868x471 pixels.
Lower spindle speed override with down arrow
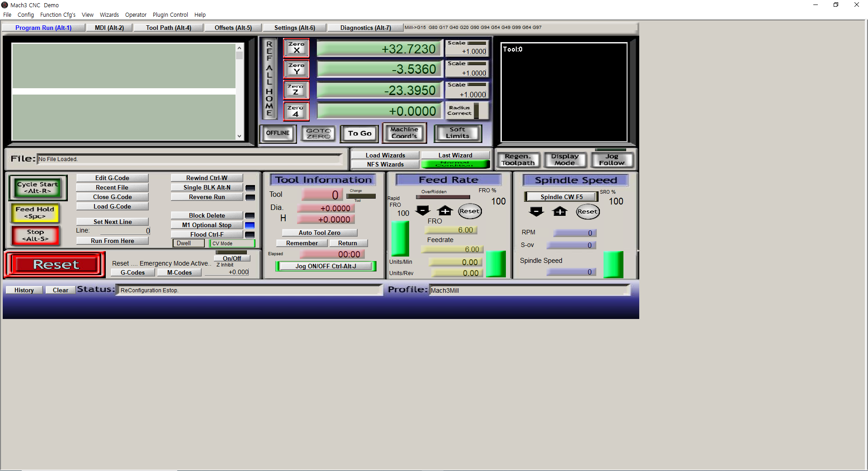point(536,211)
